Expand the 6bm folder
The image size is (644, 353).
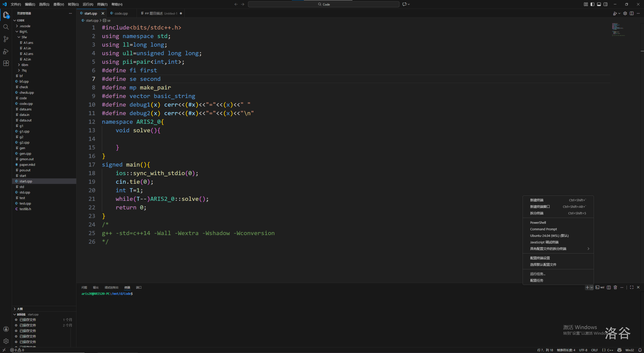[25, 65]
